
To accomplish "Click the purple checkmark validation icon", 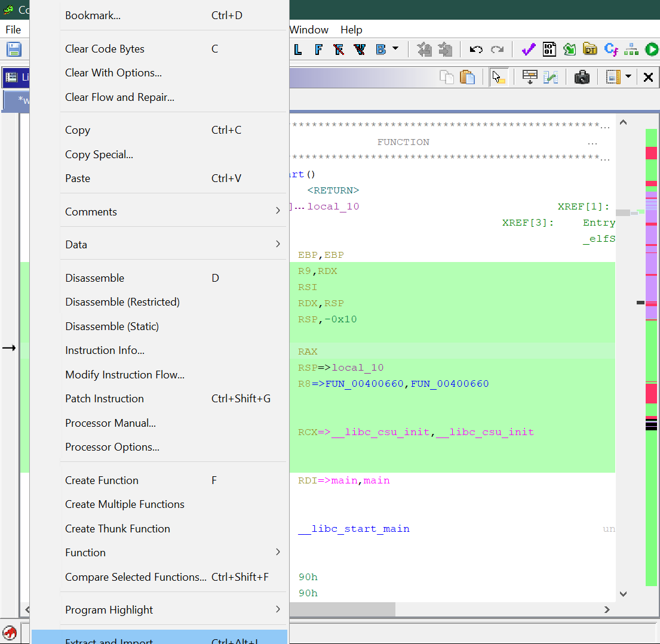I will click(x=528, y=49).
